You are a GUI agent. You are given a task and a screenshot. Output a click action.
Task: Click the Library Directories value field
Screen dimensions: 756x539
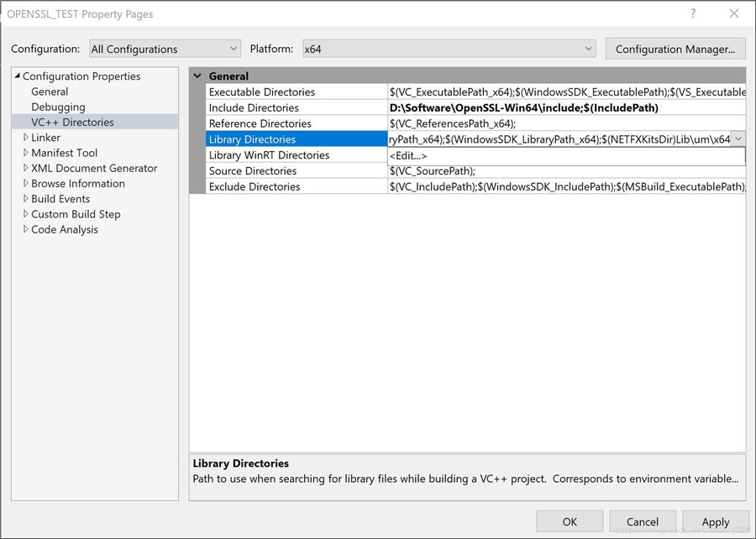[x=559, y=139]
